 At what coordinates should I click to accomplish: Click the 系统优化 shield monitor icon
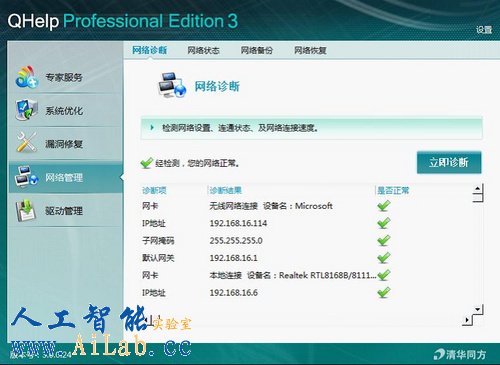click(27, 110)
